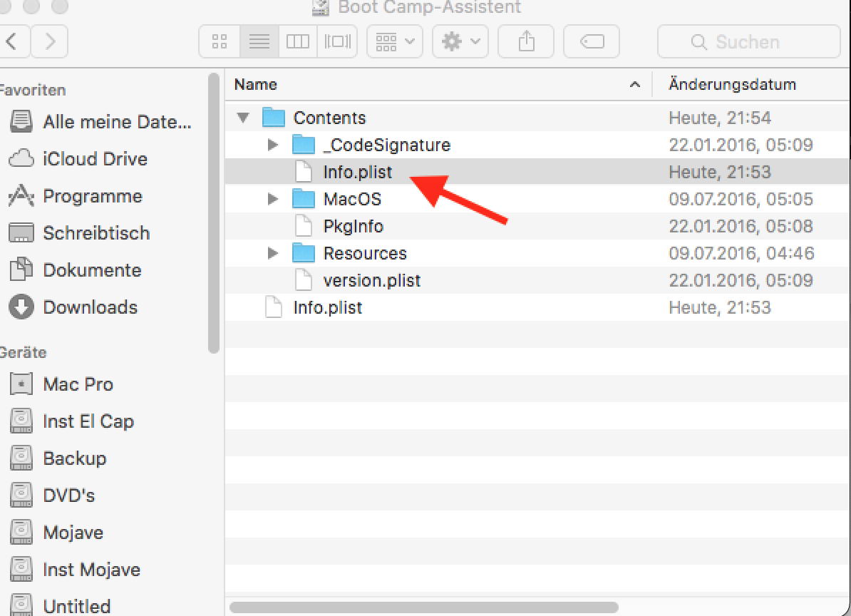Click the Edit Tags button
The width and height of the screenshot is (851, 616).
(x=592, y=42)
